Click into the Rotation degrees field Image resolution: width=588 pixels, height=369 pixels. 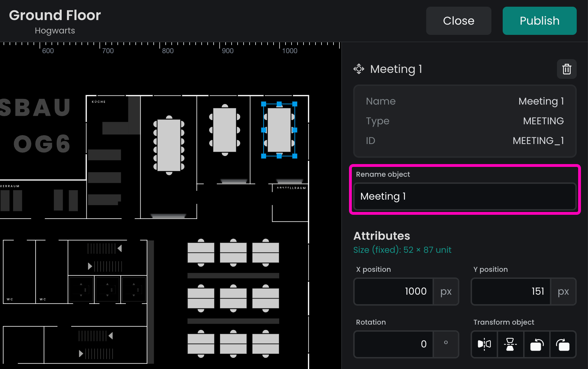click(393, 344)
